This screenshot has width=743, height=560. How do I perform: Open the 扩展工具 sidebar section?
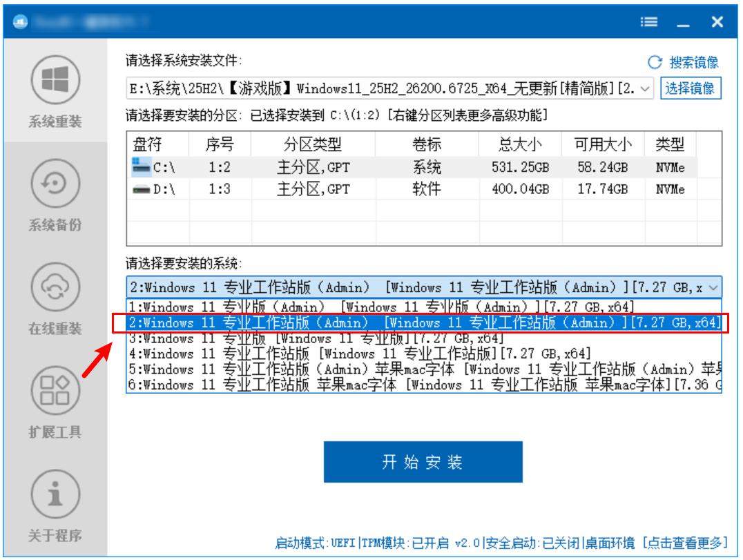click(x=55, y=403)
